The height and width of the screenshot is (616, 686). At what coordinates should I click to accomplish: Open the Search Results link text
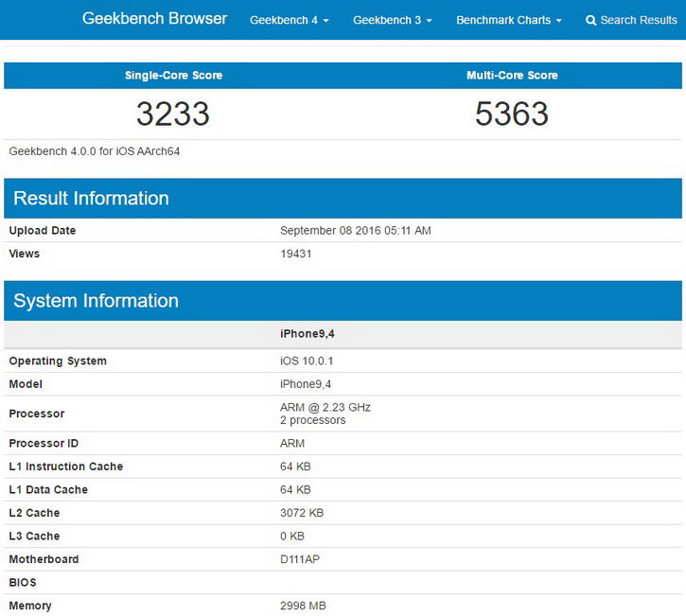(639, 20)
